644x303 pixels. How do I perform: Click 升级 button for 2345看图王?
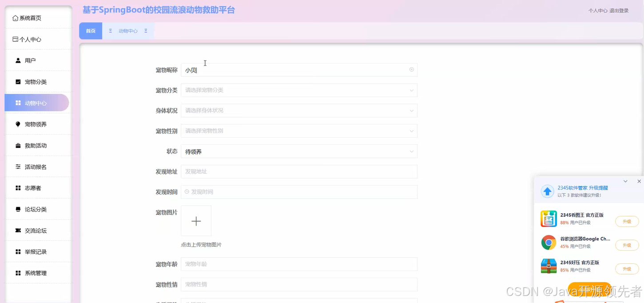pos(627,221)
